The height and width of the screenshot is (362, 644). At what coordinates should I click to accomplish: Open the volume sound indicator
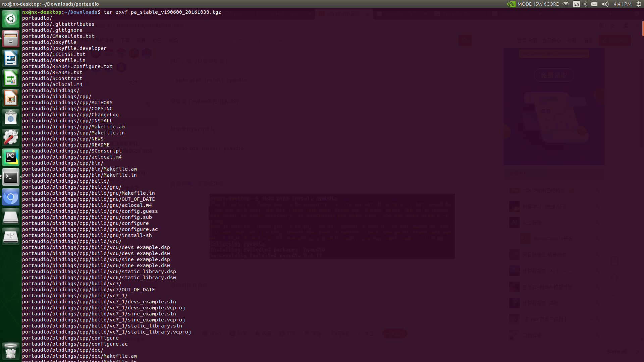[x=605, y=4]
